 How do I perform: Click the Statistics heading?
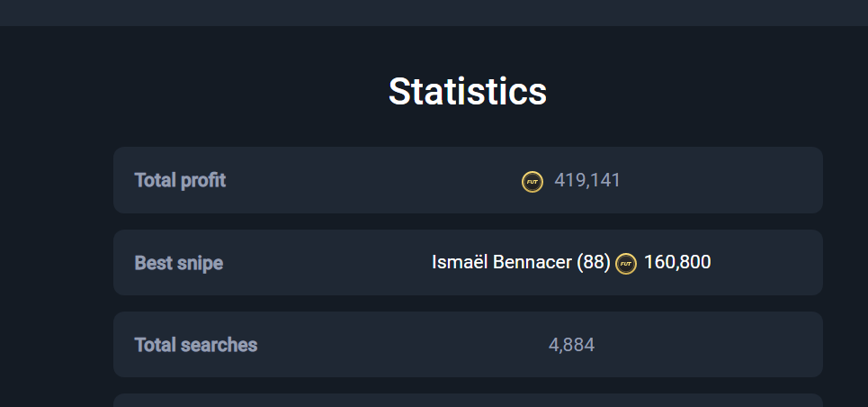[x=468, y=91]
